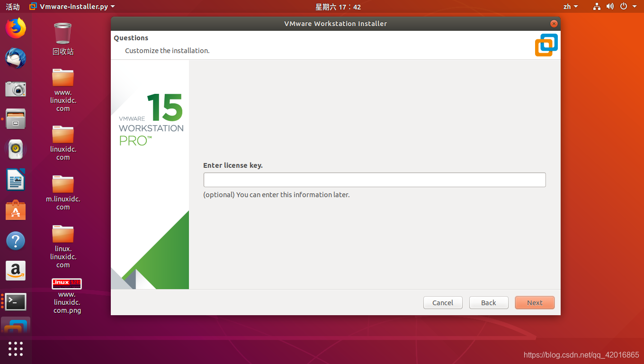
Task: Open the Vmware-installer.py app menu
Action: point(72,7)
